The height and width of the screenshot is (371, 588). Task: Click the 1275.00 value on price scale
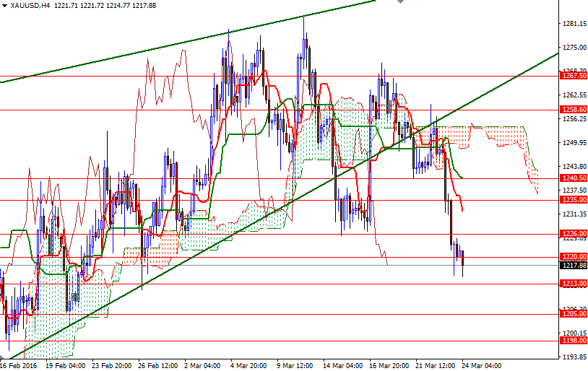(x=574, y=47)
